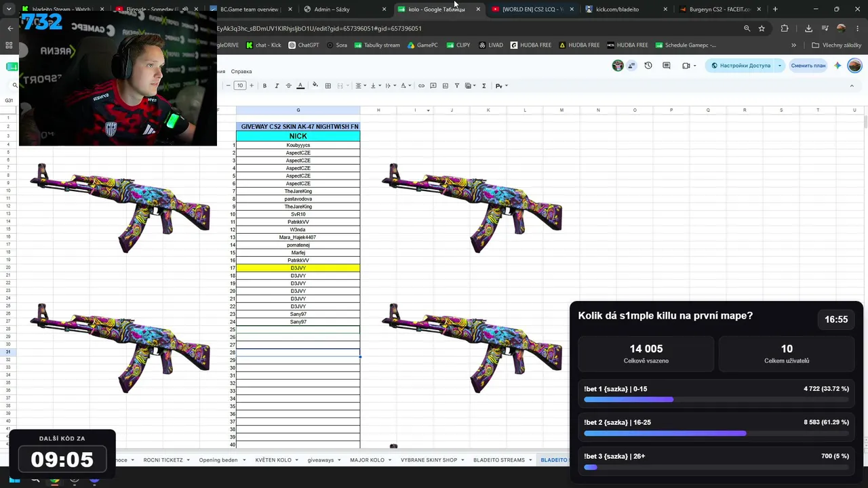Open horizontal align dropdown

(x=361, y=85)
